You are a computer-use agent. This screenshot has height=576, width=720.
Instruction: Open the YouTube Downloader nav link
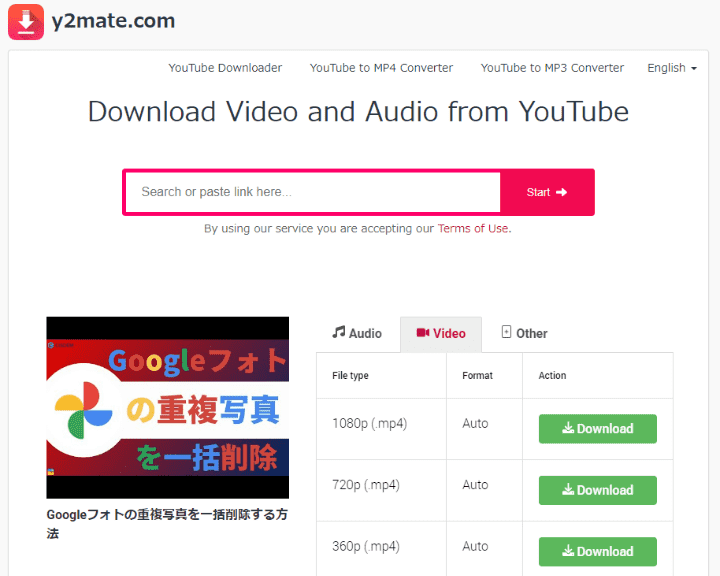(x=225, y=68)
